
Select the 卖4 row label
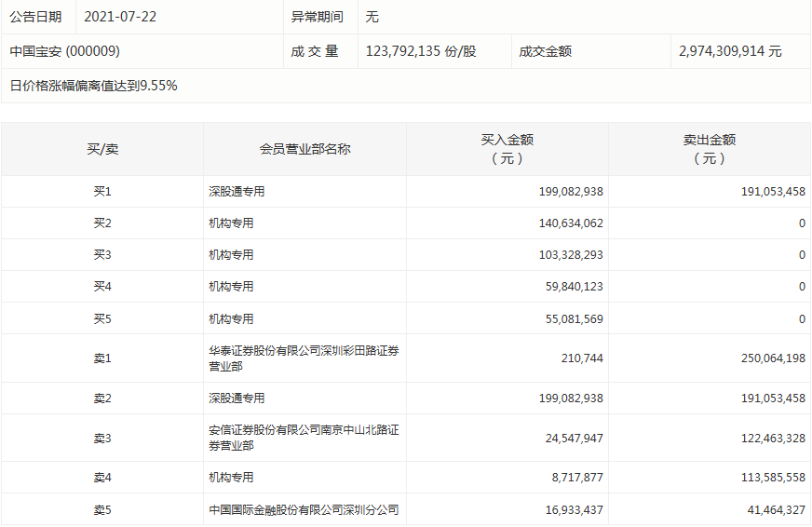[102, 478]
